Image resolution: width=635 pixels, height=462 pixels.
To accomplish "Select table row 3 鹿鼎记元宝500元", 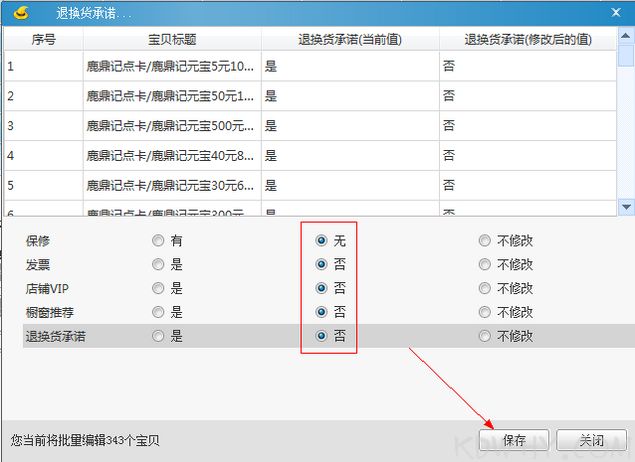I will (172, 126).
